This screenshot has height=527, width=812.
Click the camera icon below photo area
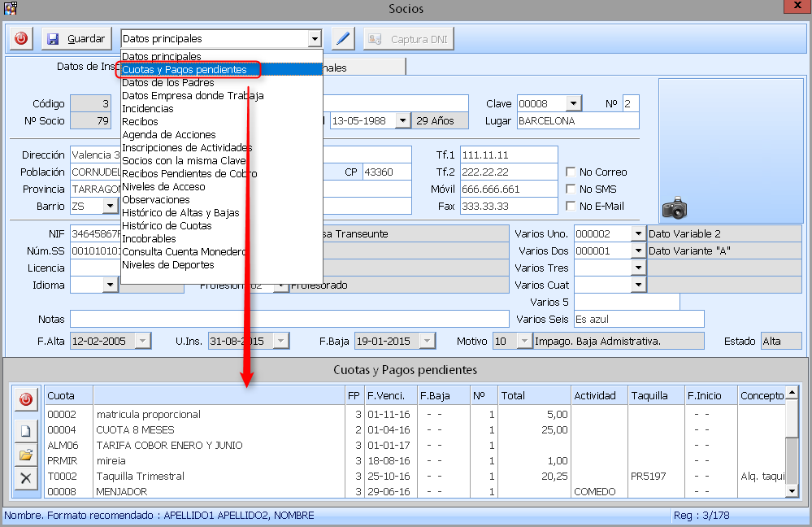pos(675,209)
